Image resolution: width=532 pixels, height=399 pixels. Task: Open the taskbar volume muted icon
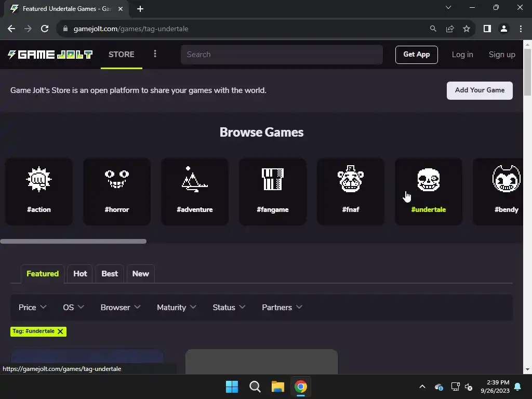(x=469, y=387)
